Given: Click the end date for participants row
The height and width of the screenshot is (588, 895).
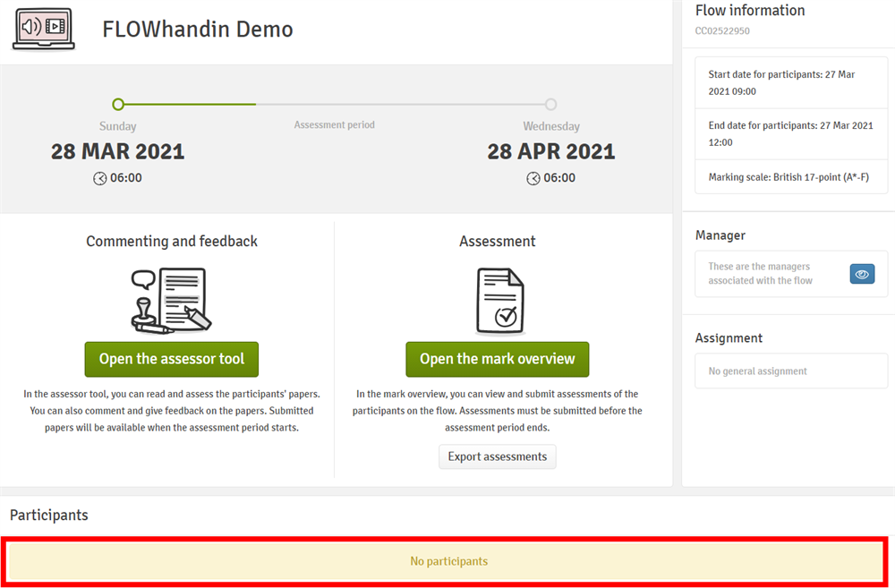Looking at the screenshot, I should point(791,133).
